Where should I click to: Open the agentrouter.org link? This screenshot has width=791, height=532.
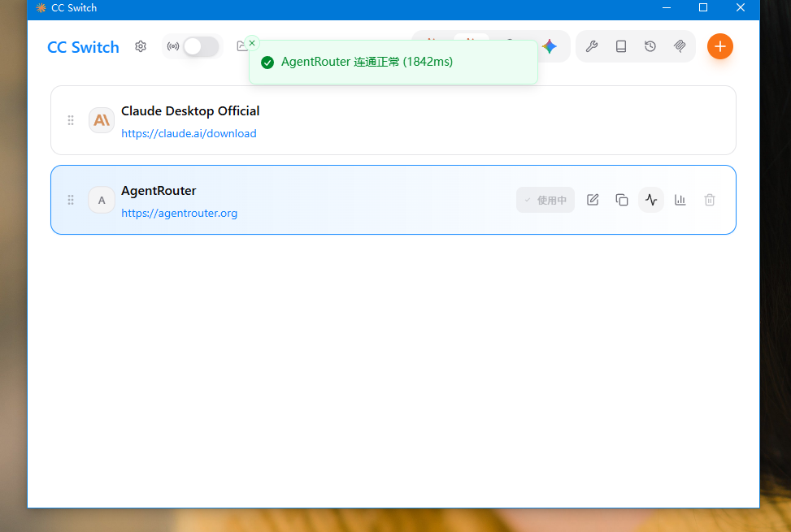click(x=179, y=213)
